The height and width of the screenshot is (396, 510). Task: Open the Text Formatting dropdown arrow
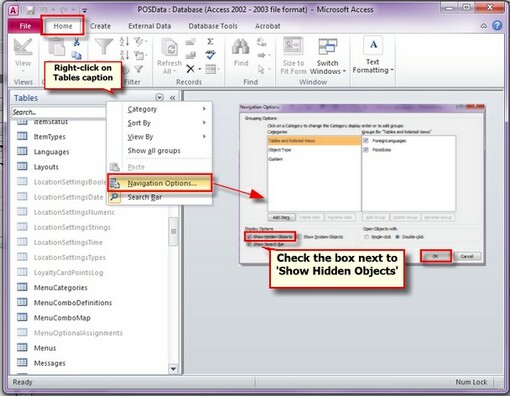point(392,70)
